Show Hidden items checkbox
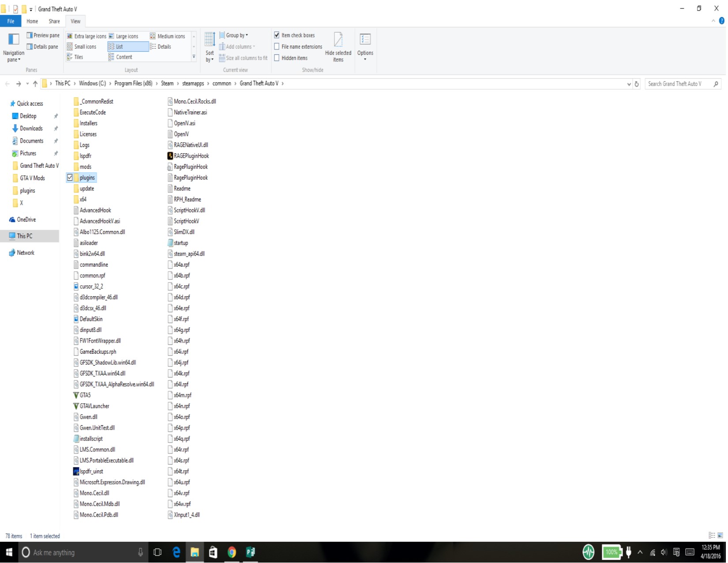Image resolution: width=728 pixels, height=563 pixels. (x=277, y=58)
